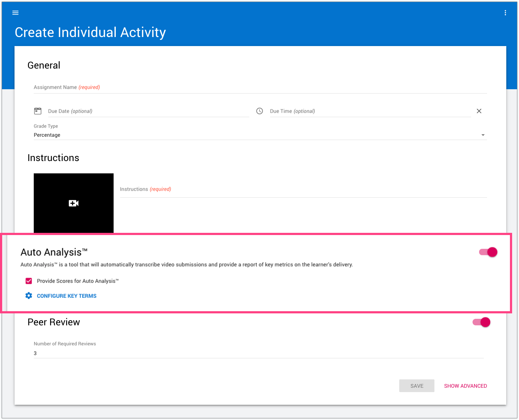
Task: Open the Percentage grade type selector
Action: (x=254, y=135)
